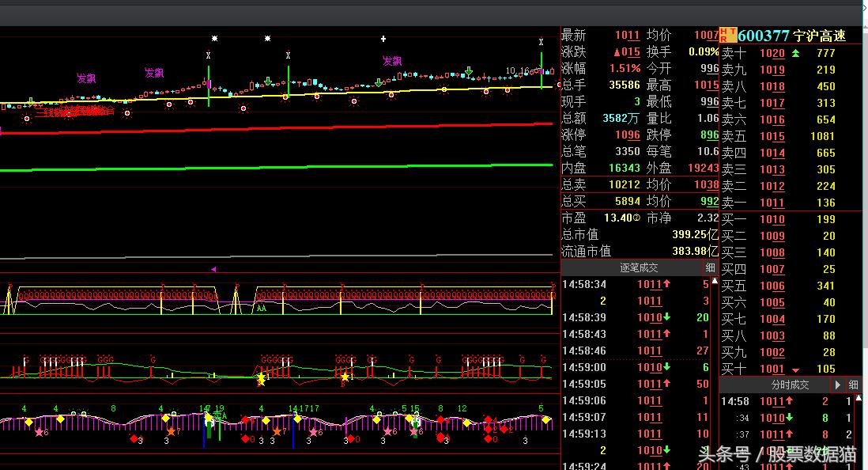Click 卖七 price 1017

point(772,103)
